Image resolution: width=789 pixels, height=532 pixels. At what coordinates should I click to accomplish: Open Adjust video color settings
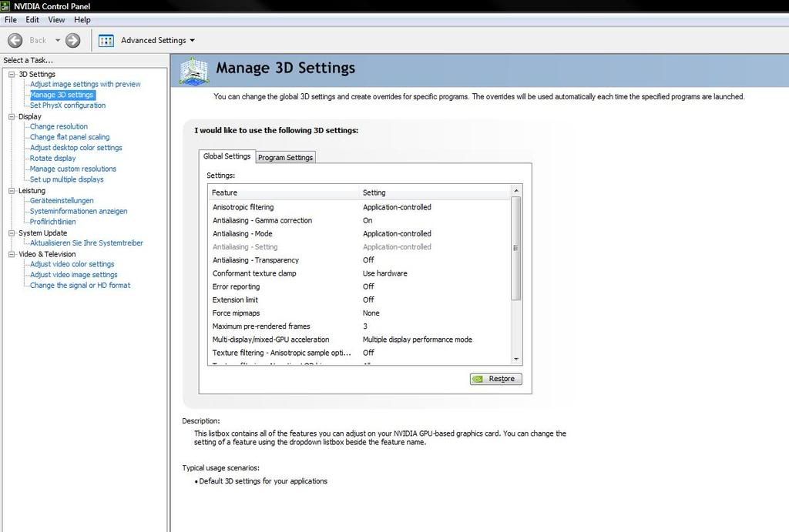pos(72,263)
